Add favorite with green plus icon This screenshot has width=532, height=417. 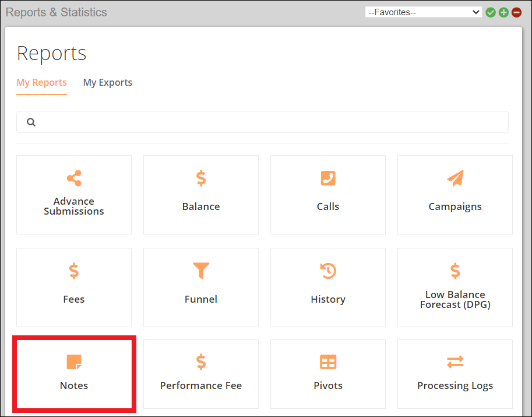point(503,12)
